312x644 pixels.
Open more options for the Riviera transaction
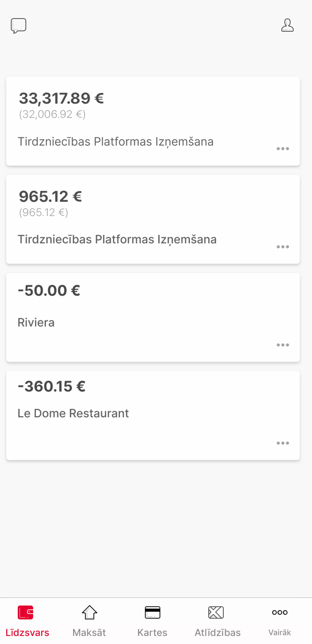tap(283, 345)
